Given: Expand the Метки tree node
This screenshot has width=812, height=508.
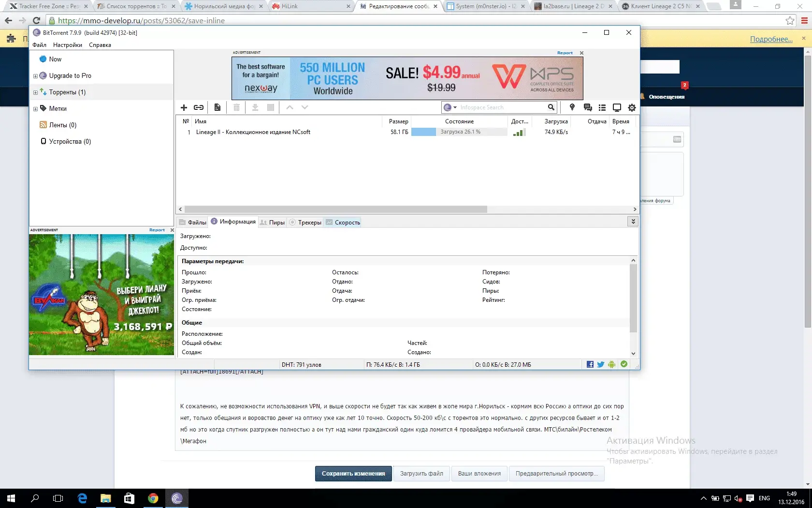Looking at the screenshot, I should click(35, 109).
